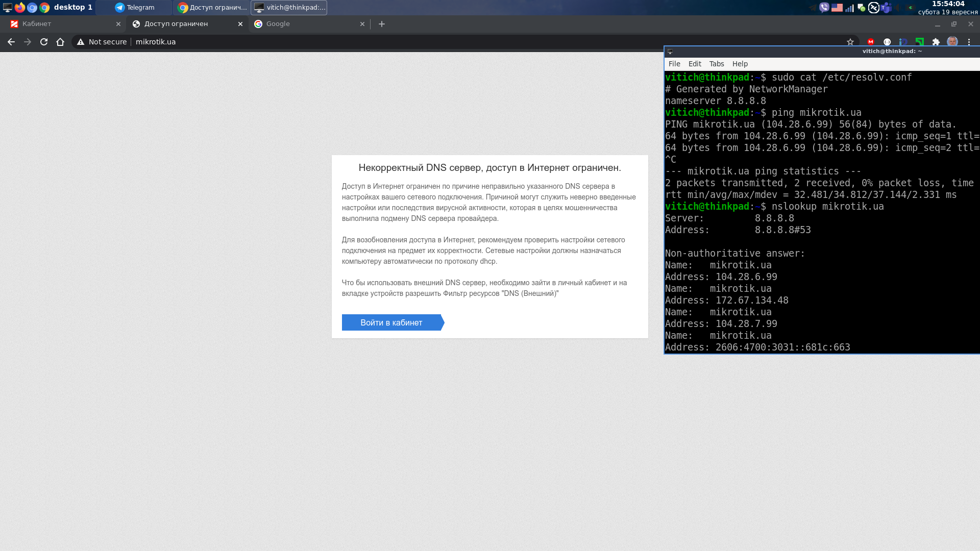Open the terminal File menu

tap(674, 64)
